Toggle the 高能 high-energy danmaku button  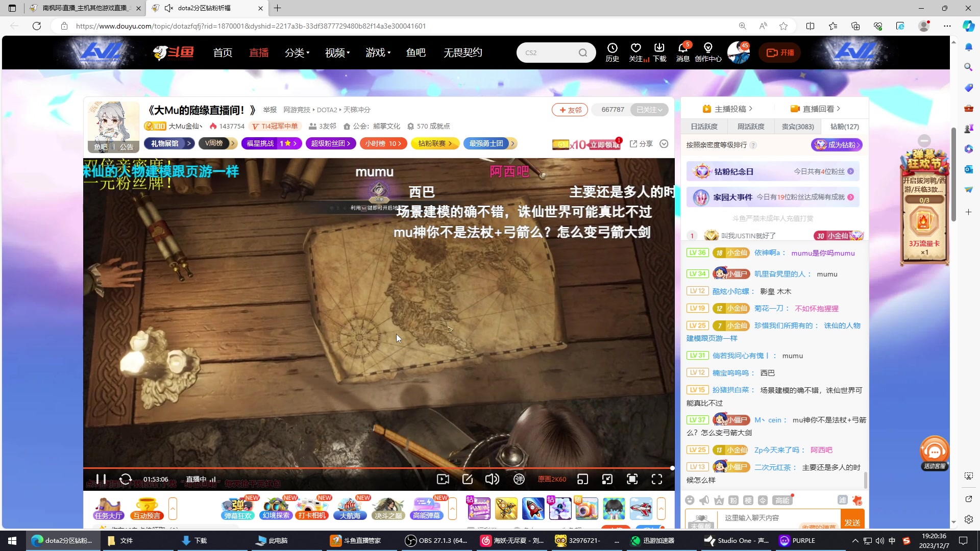coord(782,500)
